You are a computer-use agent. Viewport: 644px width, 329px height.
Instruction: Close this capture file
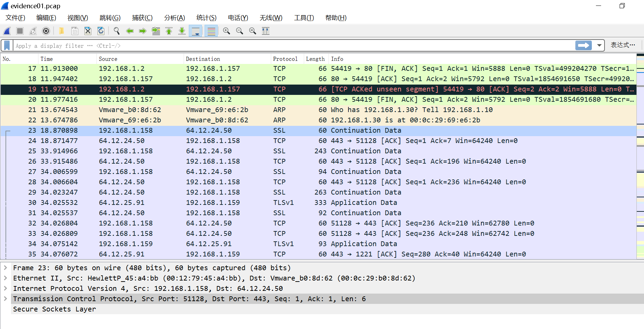(x=88, y=31)
